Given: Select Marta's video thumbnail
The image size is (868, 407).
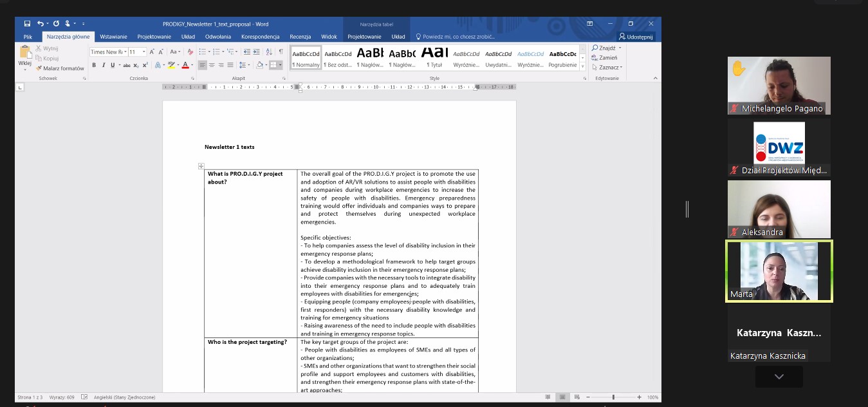Looking at the screenshot, I should (x=779, y=271).
